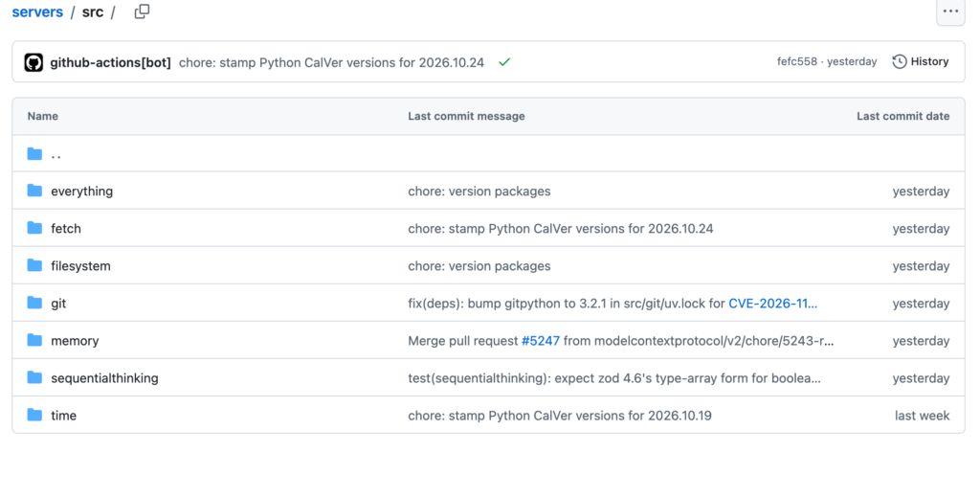The width and height of the screenshot is (980, 498).
Task: Click the folder icon beside sequentialthinking
Action: [35, 377]
